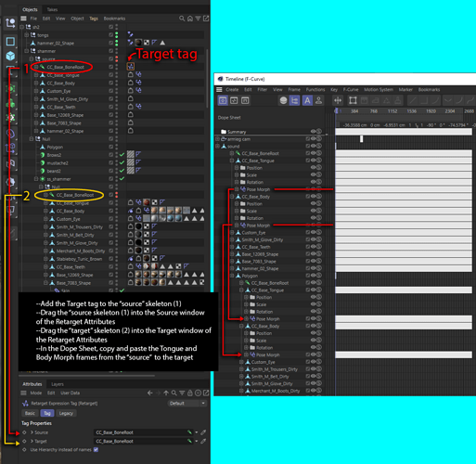Click the cube primitive icon in left toolbar
476x464 pixels.
[x=10, y=56]
